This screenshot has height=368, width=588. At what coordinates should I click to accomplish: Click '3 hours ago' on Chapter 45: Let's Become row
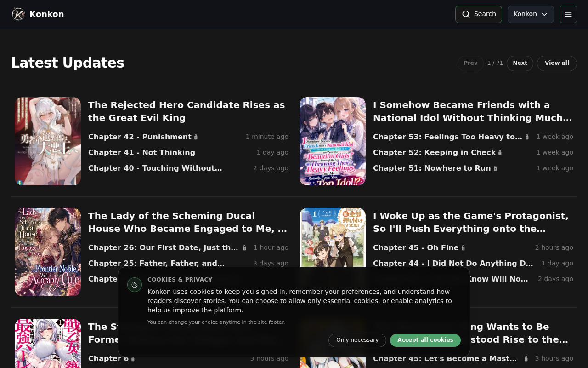pyautogui.click(x=554, y=359)
